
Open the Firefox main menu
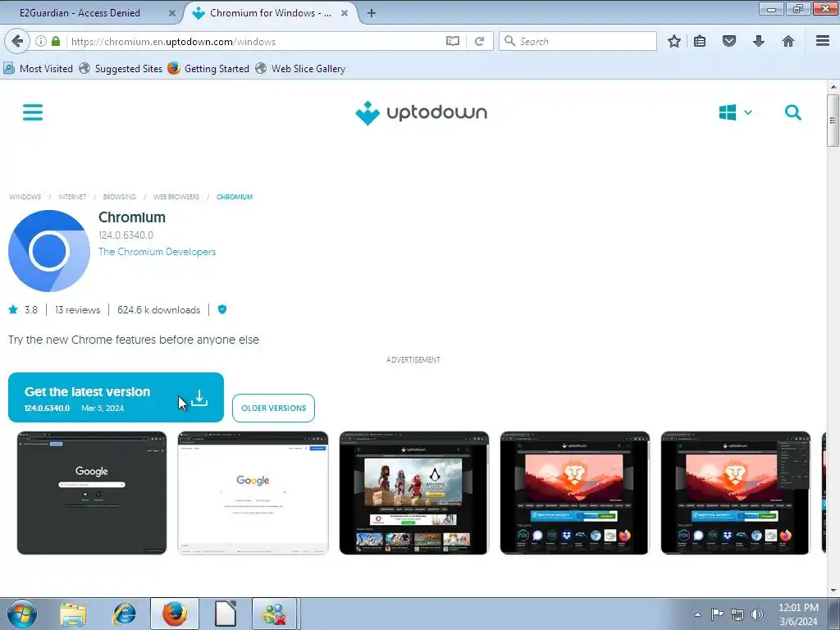[x=823, y=41]
